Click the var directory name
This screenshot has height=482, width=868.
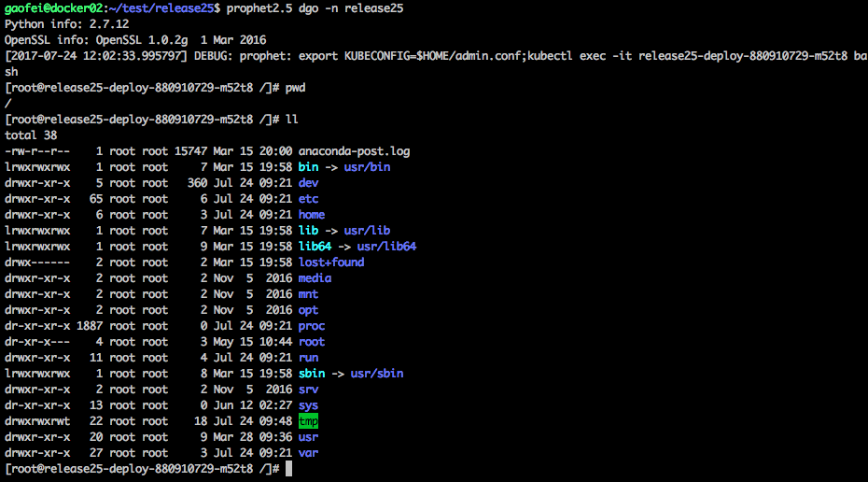click(308, 453)
